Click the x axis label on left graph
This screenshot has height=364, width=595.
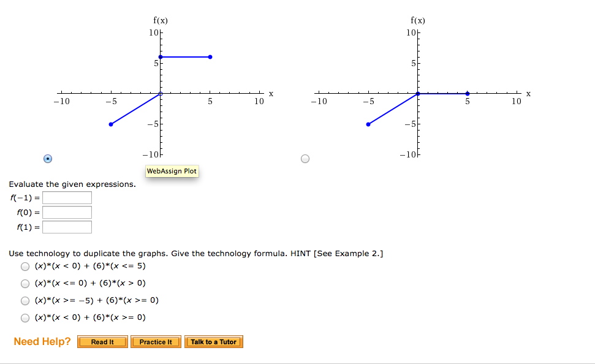coord(271,93)
